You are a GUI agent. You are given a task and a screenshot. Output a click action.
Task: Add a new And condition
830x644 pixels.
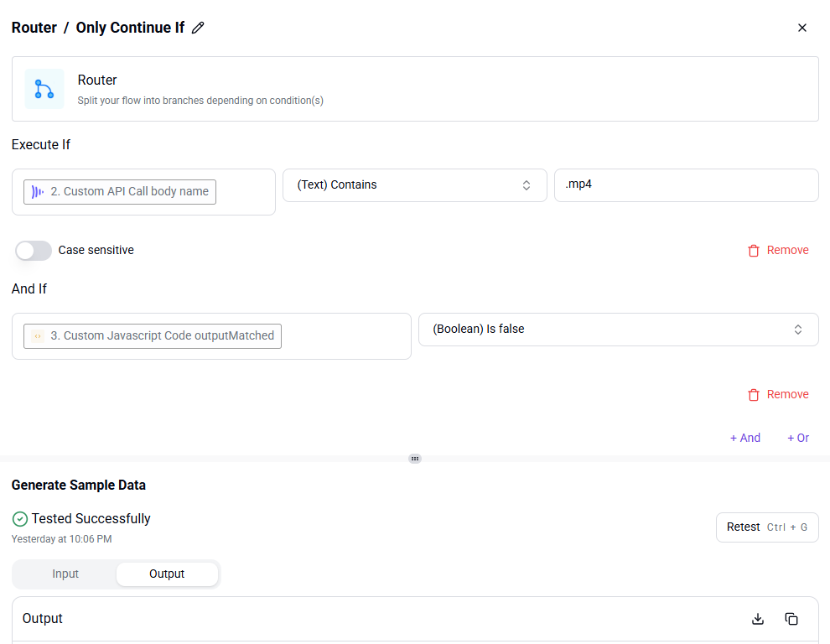(744, 438)
